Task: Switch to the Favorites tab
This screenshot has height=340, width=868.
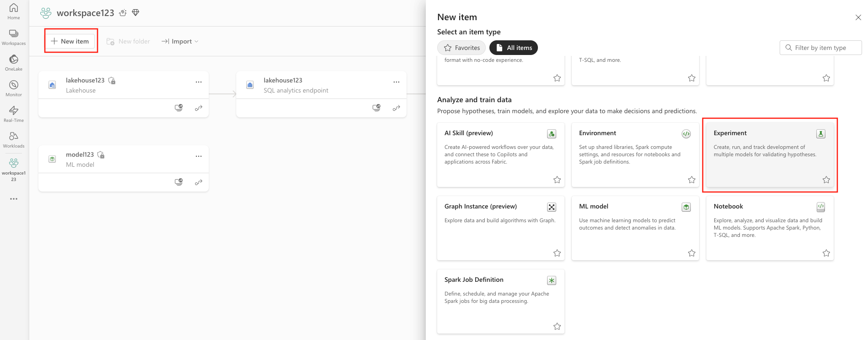Action: (x=461, y=48)
